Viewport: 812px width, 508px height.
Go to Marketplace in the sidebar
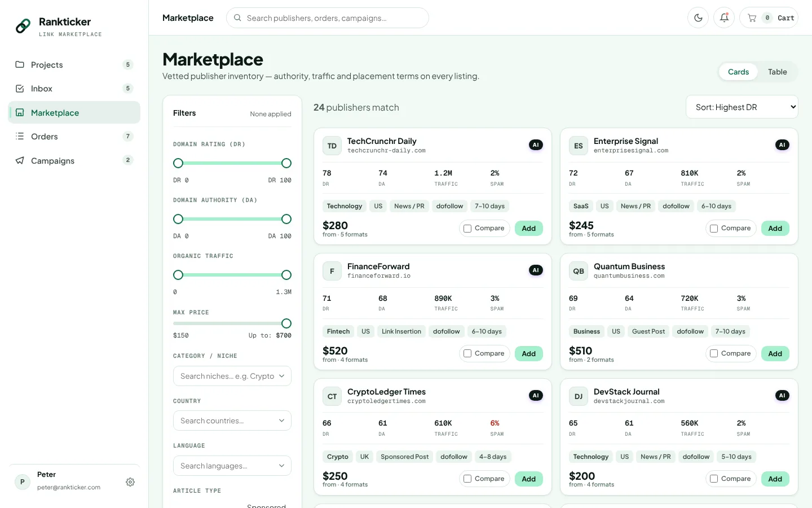[74, 112]
